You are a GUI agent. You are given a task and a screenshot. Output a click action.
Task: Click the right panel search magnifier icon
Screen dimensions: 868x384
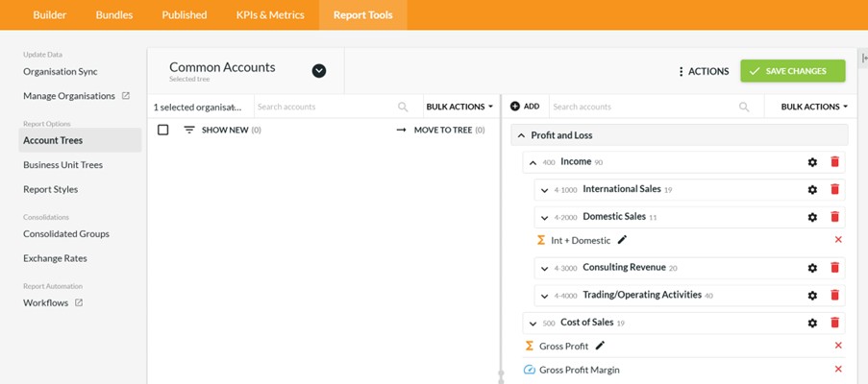744,107
